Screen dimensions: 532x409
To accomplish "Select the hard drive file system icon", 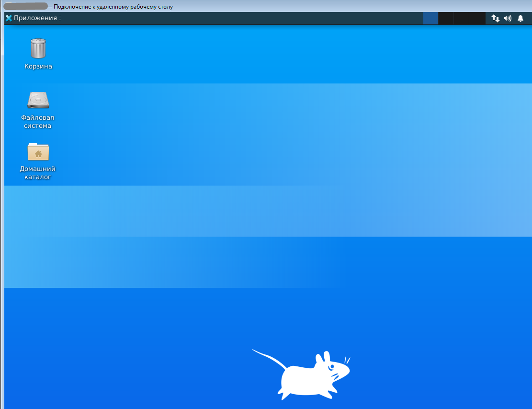I will pos(38,100).
